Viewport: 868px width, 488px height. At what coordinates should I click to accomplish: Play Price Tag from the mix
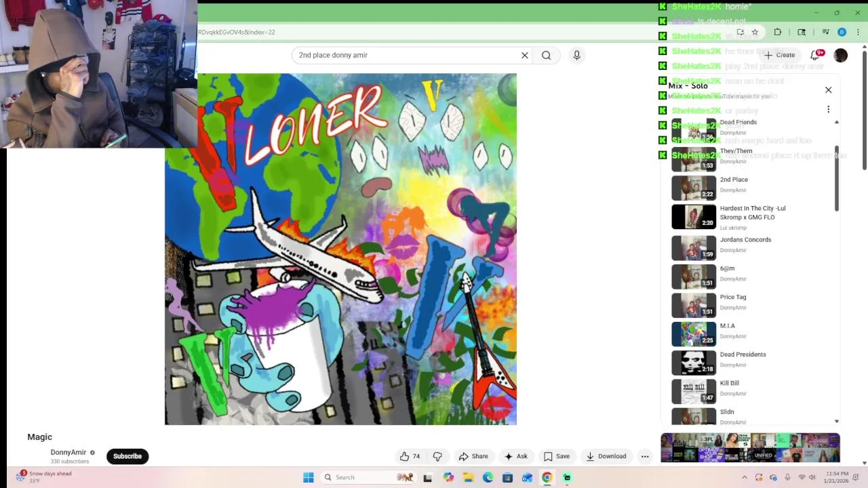coord(749,305)
